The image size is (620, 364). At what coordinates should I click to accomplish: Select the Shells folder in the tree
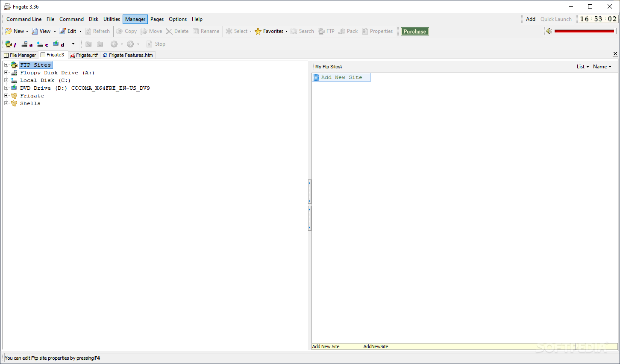coord(30,103)
